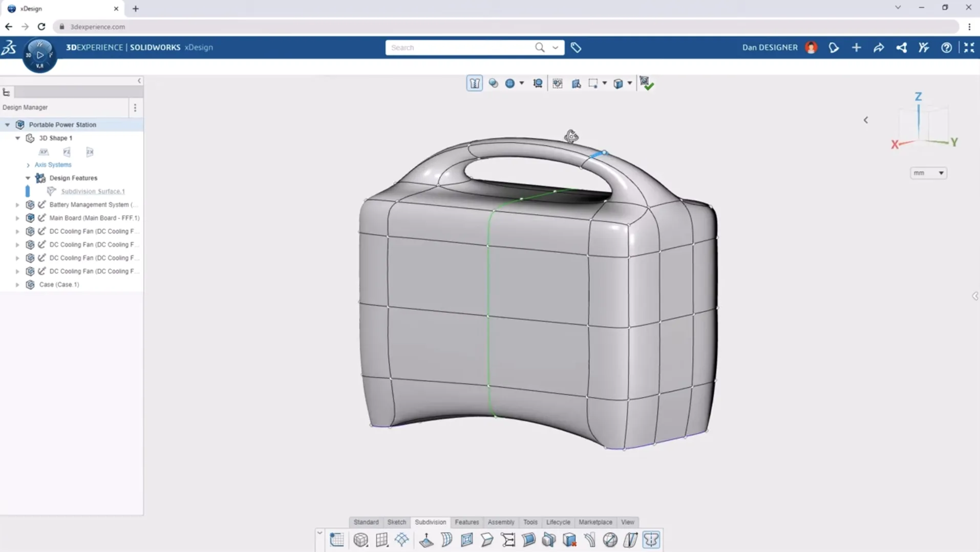The height and width of the screenshot is (552, 980).
Task: Expand the Axis Systems tree node
Action: [x=28, y=165]
